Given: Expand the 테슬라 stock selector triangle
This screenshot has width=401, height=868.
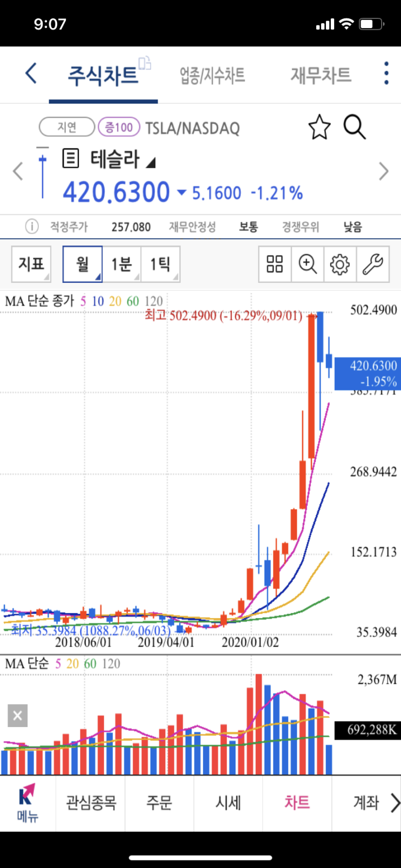Looking at the screenshot, I should [151, 162].
